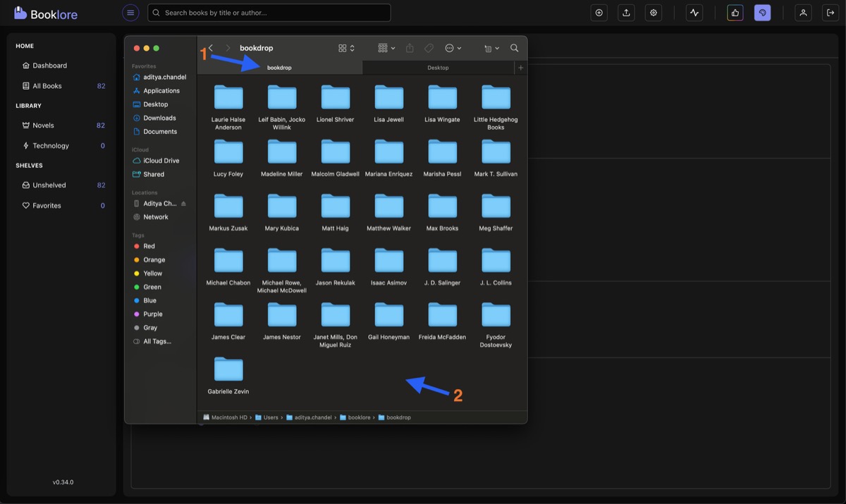
Task: Open the Add Book icon in Booklore toolbar
Action: coord(599,12)
